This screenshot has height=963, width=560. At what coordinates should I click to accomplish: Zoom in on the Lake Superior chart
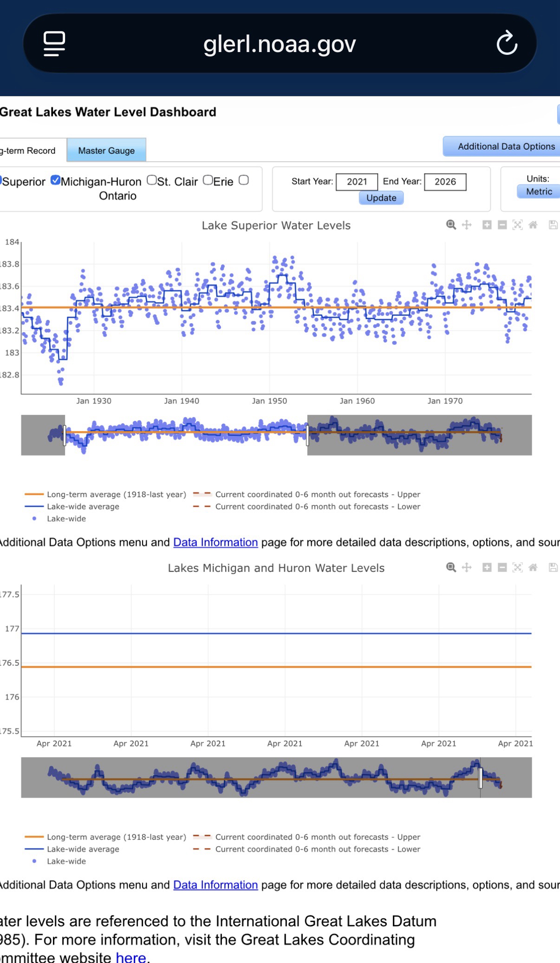(x=487, y=225)
